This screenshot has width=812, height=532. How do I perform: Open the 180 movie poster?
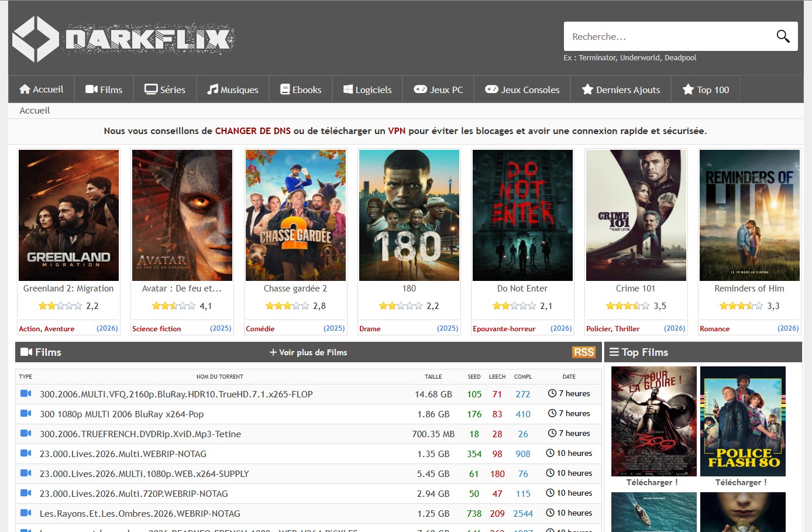pos(409,215)
